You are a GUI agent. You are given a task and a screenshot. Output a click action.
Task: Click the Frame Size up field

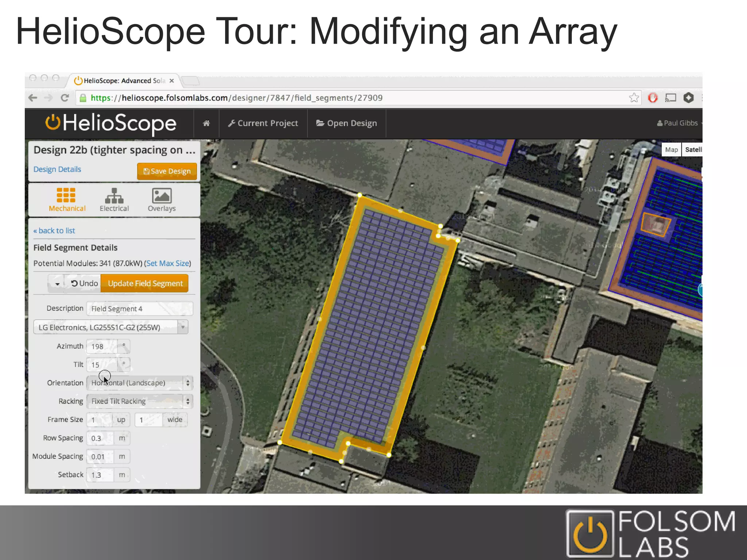coord(99,420)
